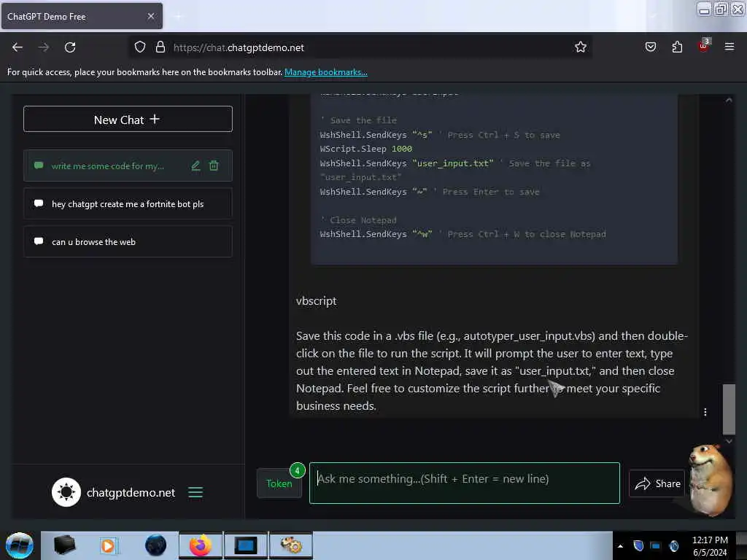
Task: Open the red extension with badge
Action: pyautogui.click(x=704, y=46)
